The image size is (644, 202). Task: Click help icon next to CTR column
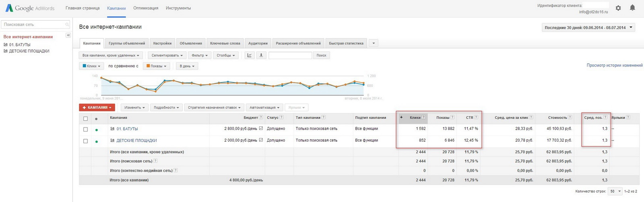476,117
